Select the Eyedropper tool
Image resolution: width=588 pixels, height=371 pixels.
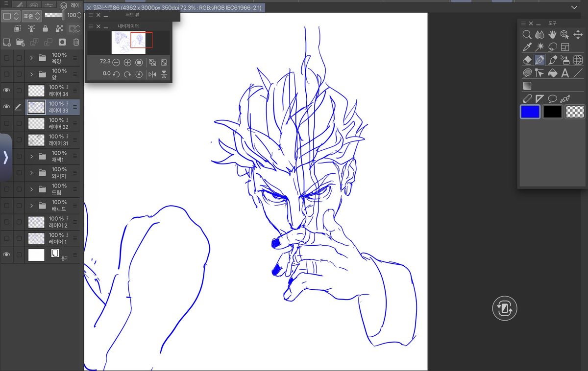(x=527, y=47)
